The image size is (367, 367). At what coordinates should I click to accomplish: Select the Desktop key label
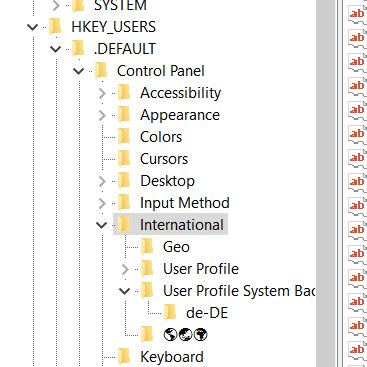tap(168, 181)
